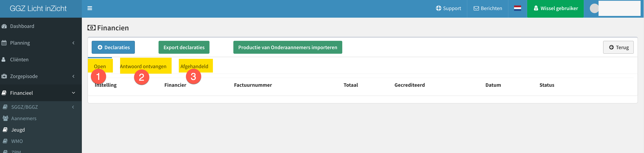The width and height of the screenshot is (644, 153).
Task: Select the Open tab
Action: pos(100,66)
